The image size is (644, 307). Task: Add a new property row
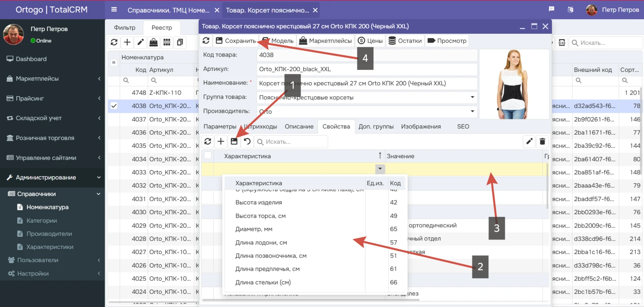point(221,141)
